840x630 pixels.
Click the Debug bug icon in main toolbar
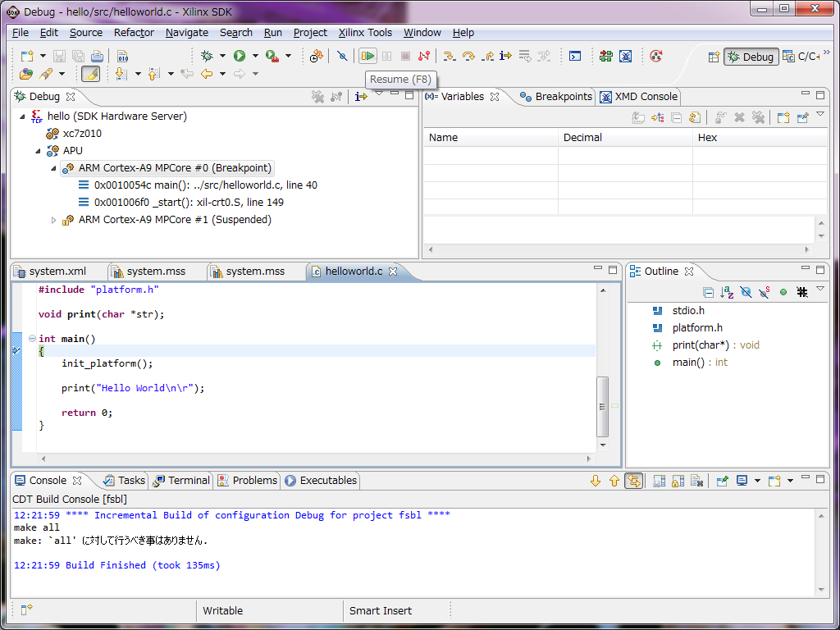[207, 56]
